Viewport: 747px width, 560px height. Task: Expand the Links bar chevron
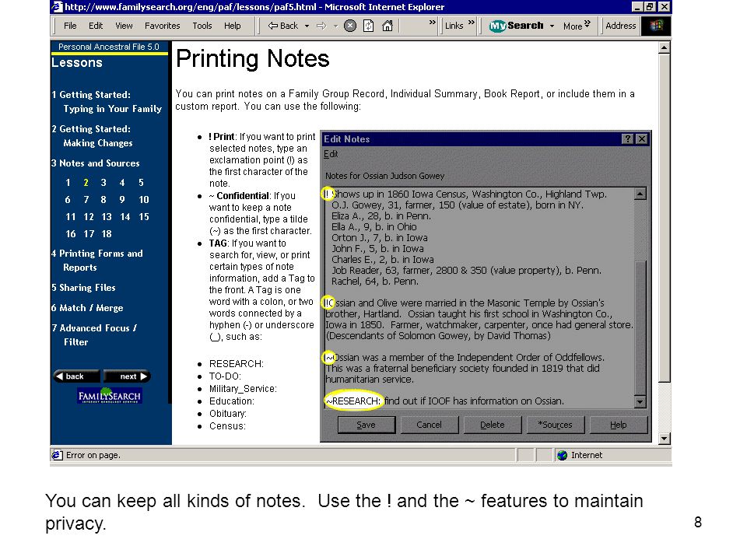[x=472, y=23]
